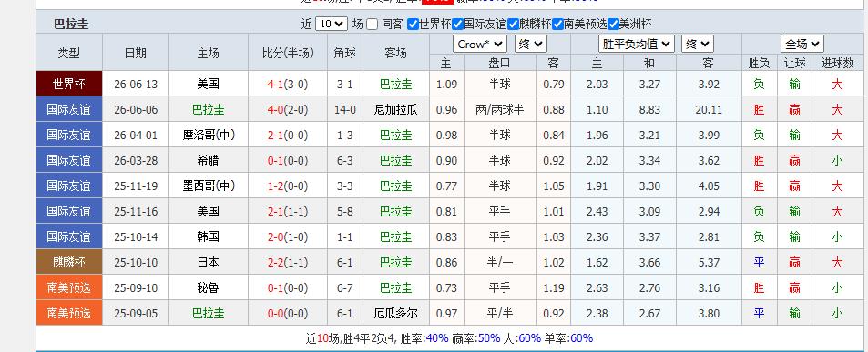Viewport: 868px width, 352px height.
Task: Click the 类型 column header
Action: click(69, 53)
